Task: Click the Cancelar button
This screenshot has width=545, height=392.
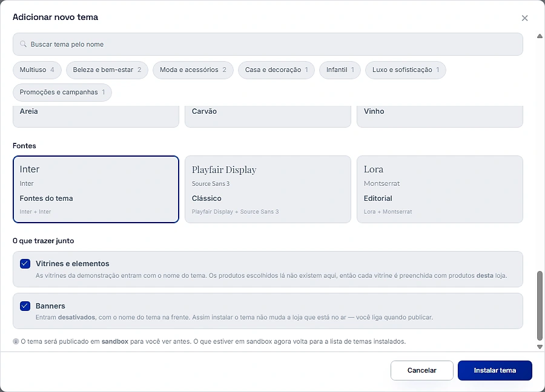Action: click(421, 370)
